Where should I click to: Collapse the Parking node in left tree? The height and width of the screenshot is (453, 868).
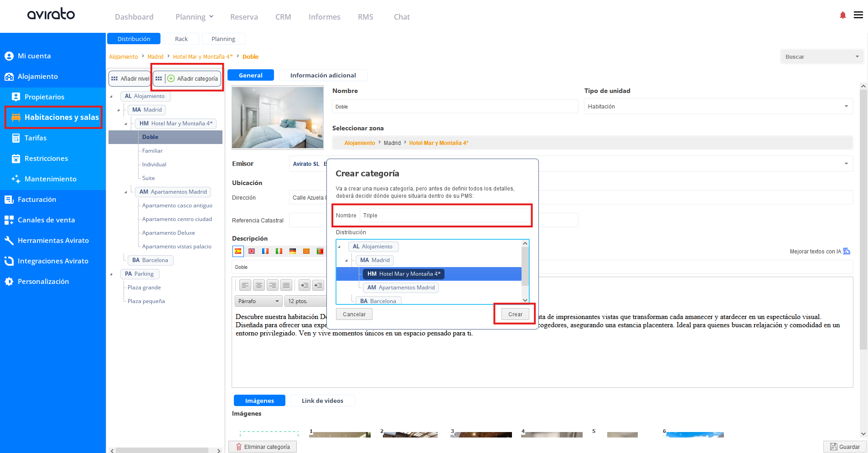(111, 274)
